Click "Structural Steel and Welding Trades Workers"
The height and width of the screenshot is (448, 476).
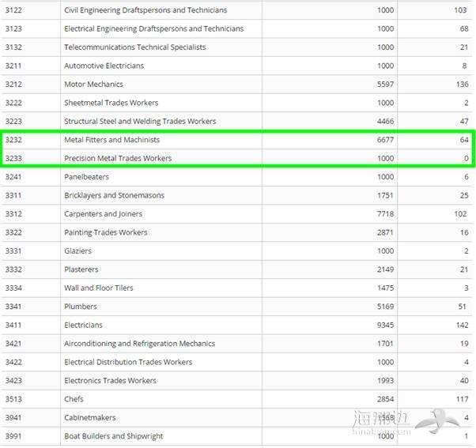[140, 121]
